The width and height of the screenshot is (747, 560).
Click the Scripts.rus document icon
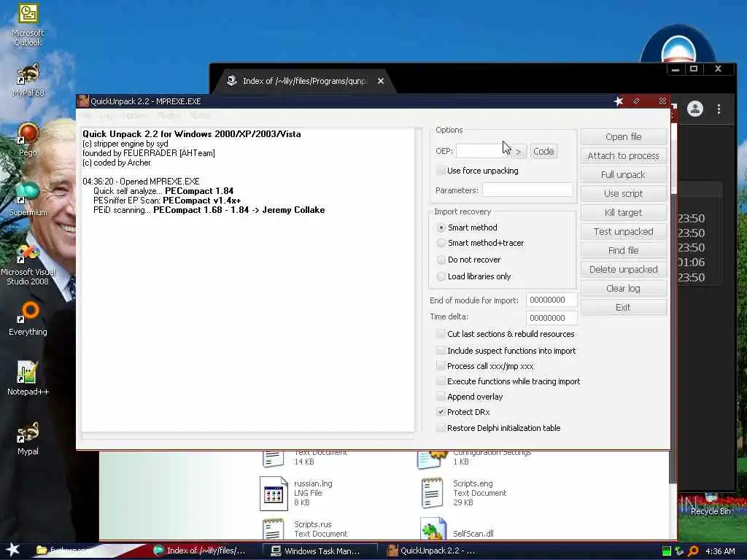click(x=274, y=529)
